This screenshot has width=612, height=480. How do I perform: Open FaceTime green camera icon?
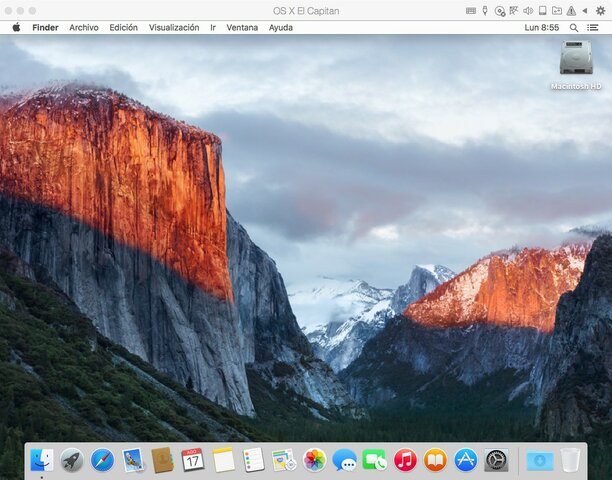[374, 460]
